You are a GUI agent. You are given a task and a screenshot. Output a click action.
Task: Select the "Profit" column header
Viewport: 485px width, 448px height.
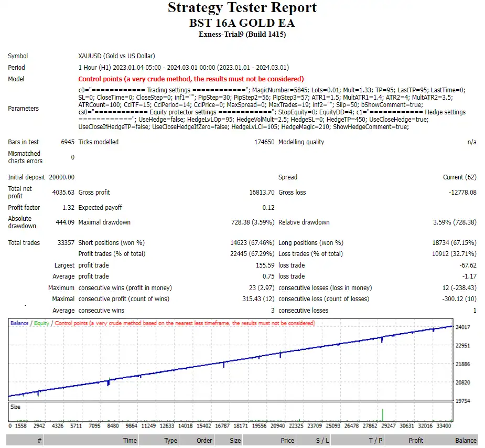click(x=416, y=441)
